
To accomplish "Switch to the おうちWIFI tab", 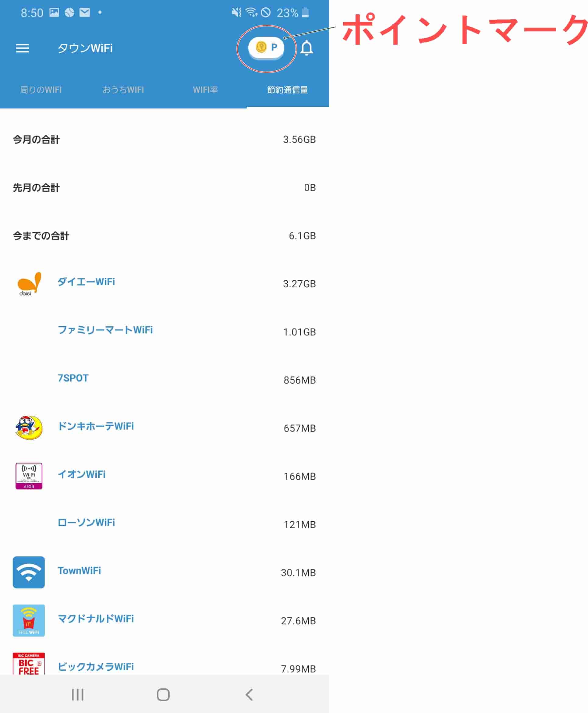I will tap(123, 90).
